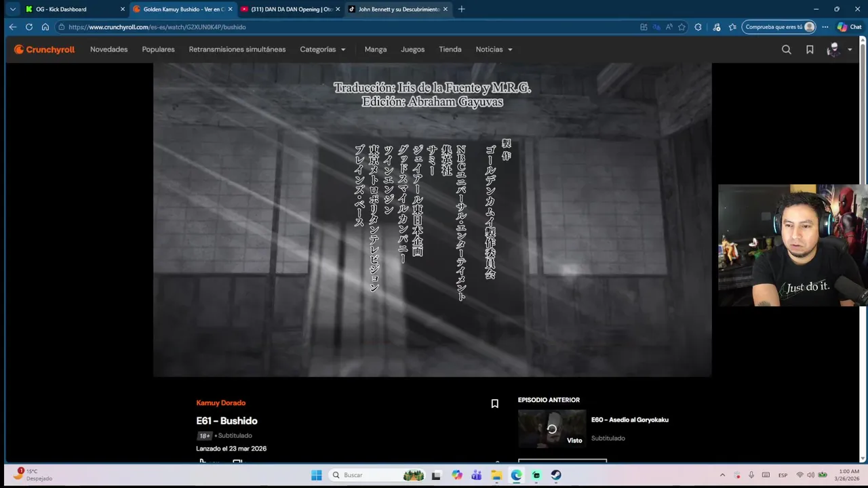Open Steam from the taskbar
This screenshot has width=868, height=488.
[556, 475]
